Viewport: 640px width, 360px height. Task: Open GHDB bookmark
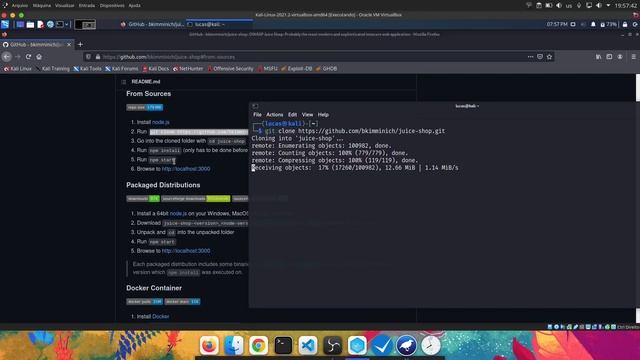pos(327,69)
